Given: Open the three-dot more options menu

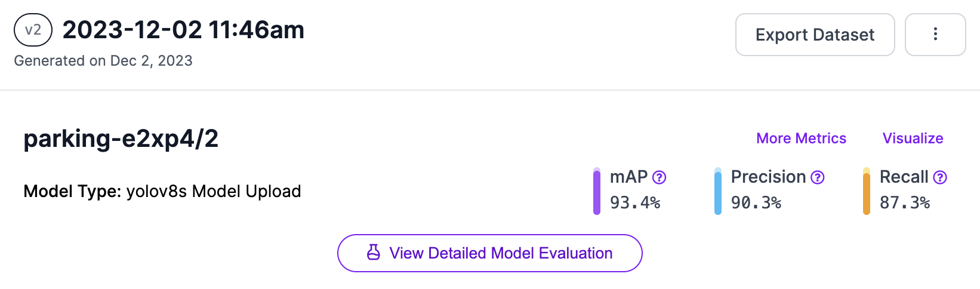Looking at the screenshot, I should [x=935, y=35].
